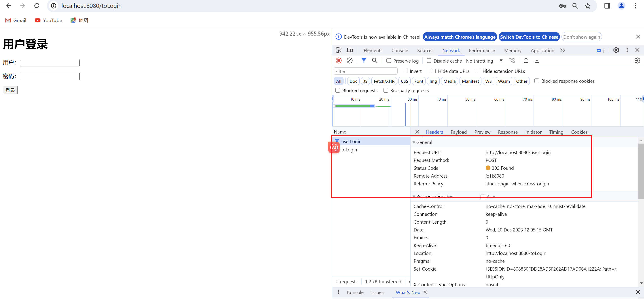
Task: Clear the network log
Action: [350, 61]
